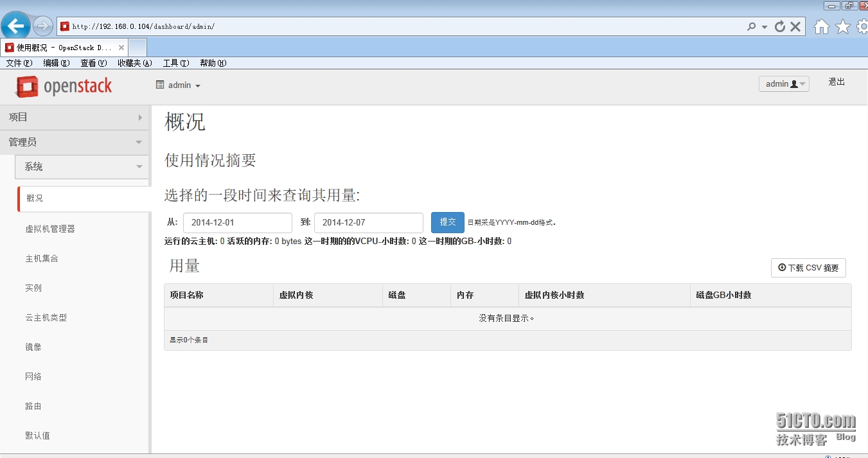Click the 到 date input field
The height and width of the screenshot is (458, 868).
pyautogui.click(x=368, y=222)
